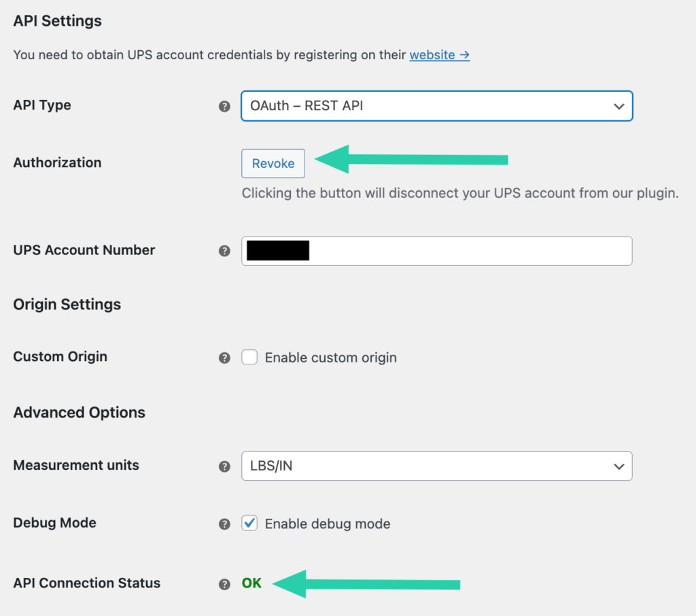Click the green OK status text
Image resolution: width=696 pixels, height=616 pixels.
(x=251, y=583)
